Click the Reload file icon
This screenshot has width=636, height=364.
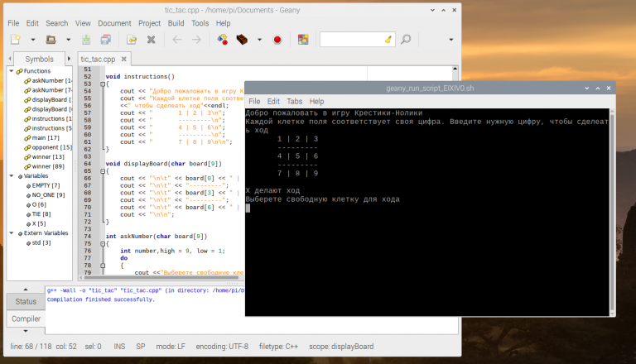[132, 40]
